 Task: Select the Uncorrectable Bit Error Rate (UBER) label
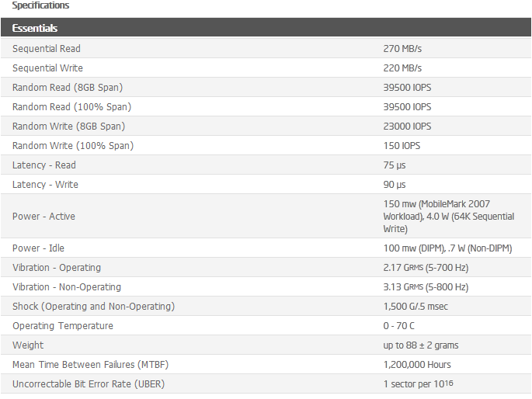point(89,384)
